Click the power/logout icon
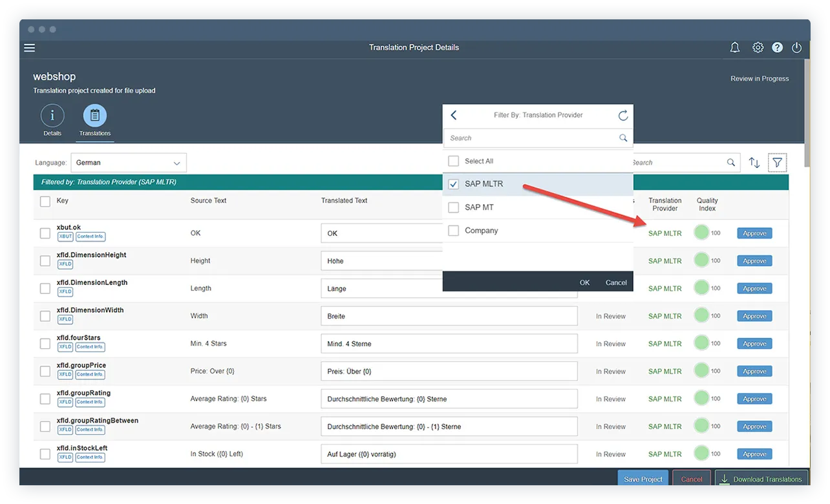The height and width of the screenshot is (504, 830). click(796, 47)
